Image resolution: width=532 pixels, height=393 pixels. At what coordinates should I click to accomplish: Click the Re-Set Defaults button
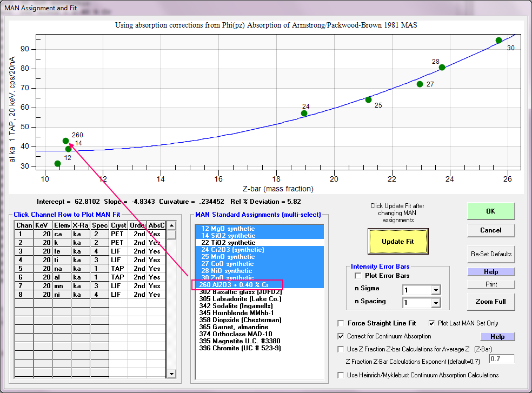pos(491,254)
